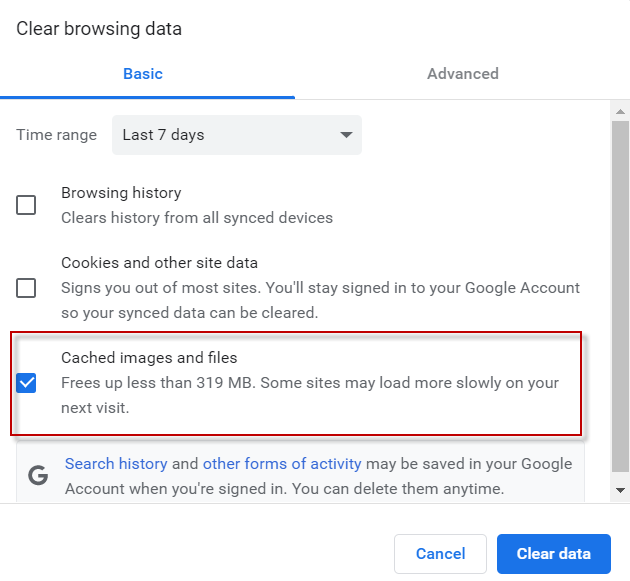Click the scrollbar down arrow
This screenshot has width=630, height=581.
pyautogui.click(x=620, y=490)
